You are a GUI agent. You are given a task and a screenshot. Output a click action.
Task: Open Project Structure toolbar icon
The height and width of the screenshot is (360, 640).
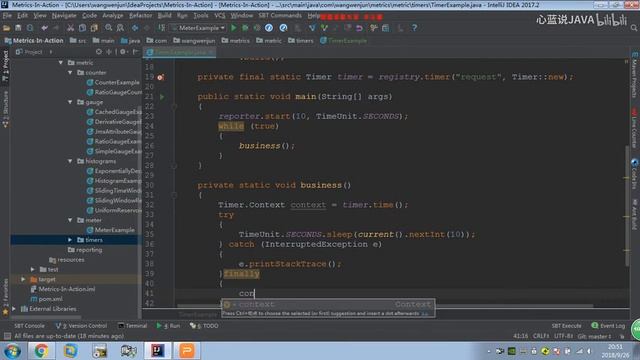(385, 28)
